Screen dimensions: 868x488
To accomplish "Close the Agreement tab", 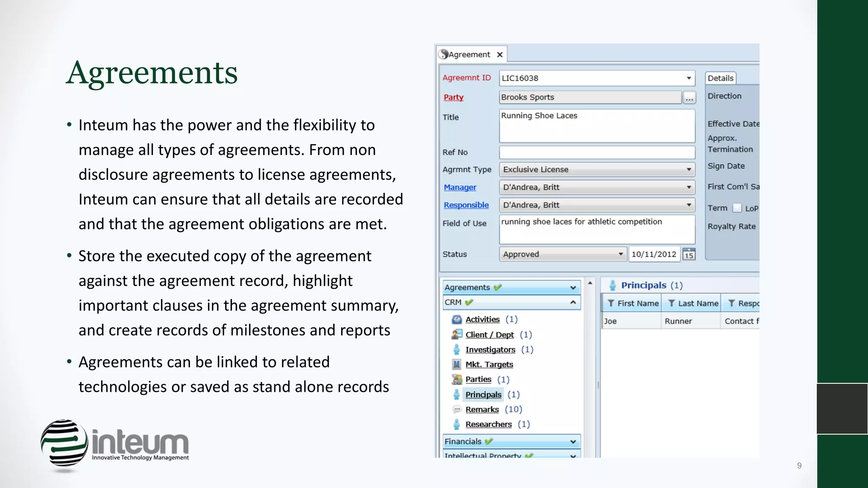I will [500, 55].
